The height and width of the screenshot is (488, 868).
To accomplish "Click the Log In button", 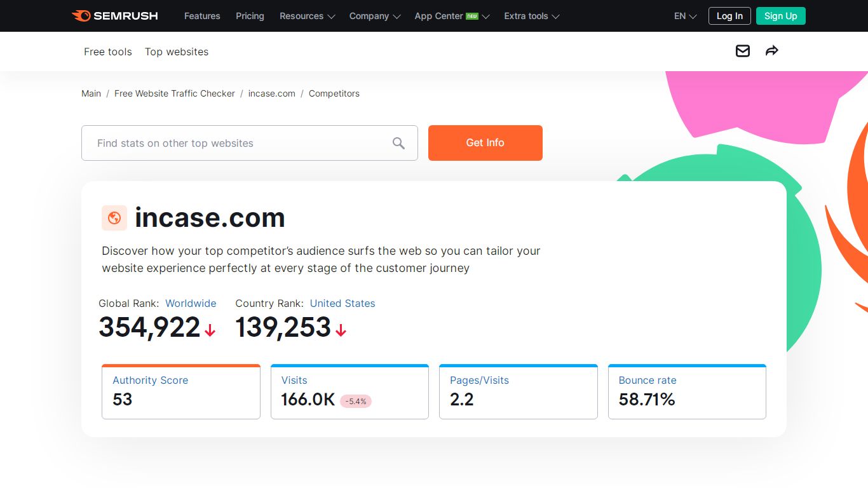I will tap(729, 16).
